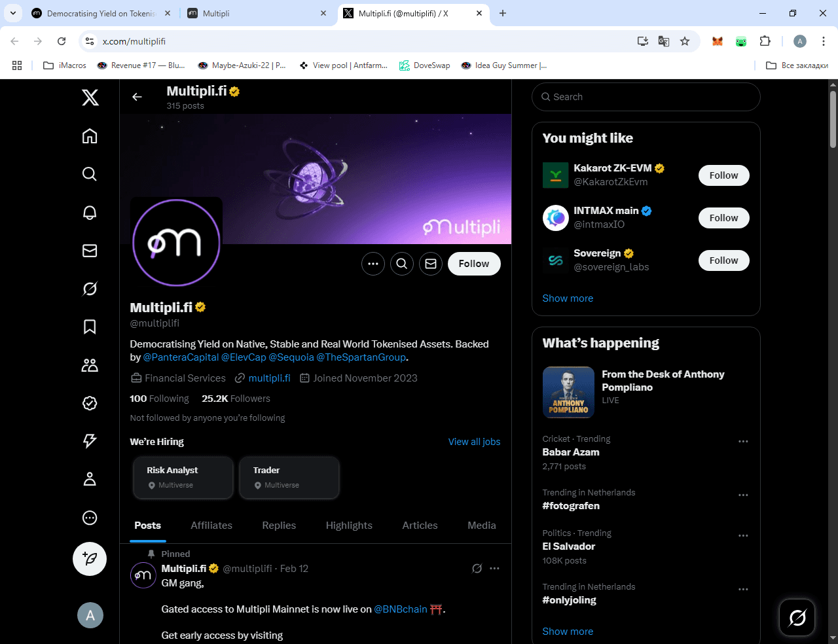
Task: Switch to Media tab
Action: point(482,526)
